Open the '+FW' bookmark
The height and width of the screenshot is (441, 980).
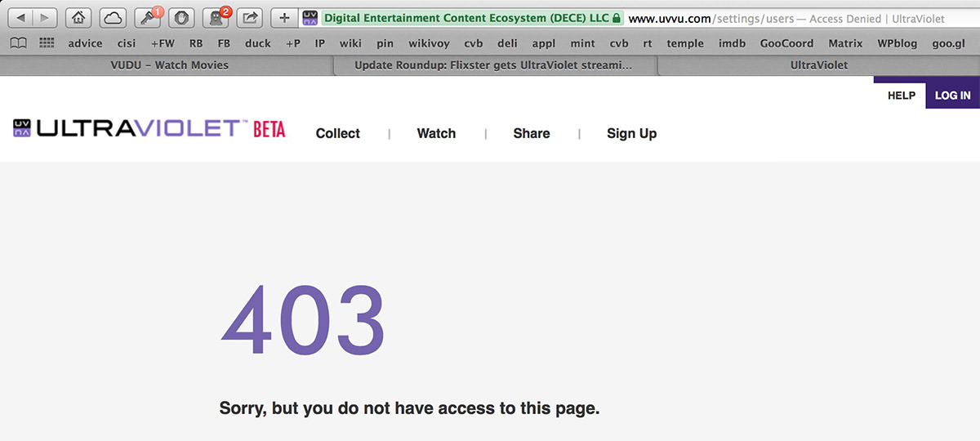coord(163,43)
